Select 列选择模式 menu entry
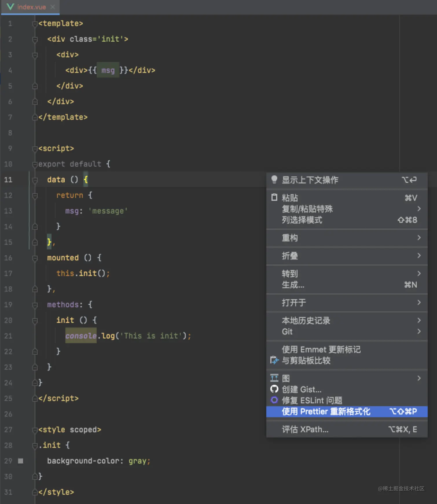 (x=347, y=220)
